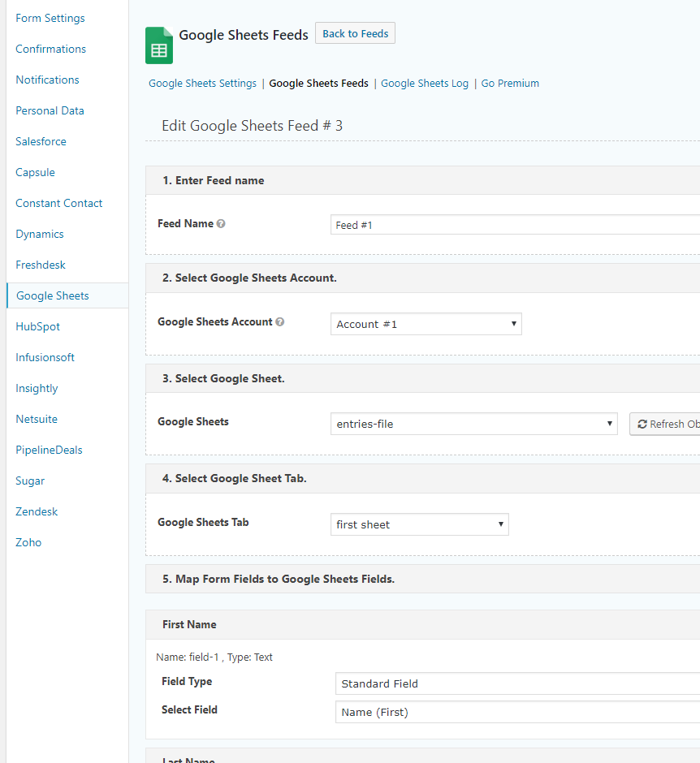The height and width of the screenshot is (763, 700).
Task: Click the Select Field label
Action: pyautogui.click(x=189, y=710)
